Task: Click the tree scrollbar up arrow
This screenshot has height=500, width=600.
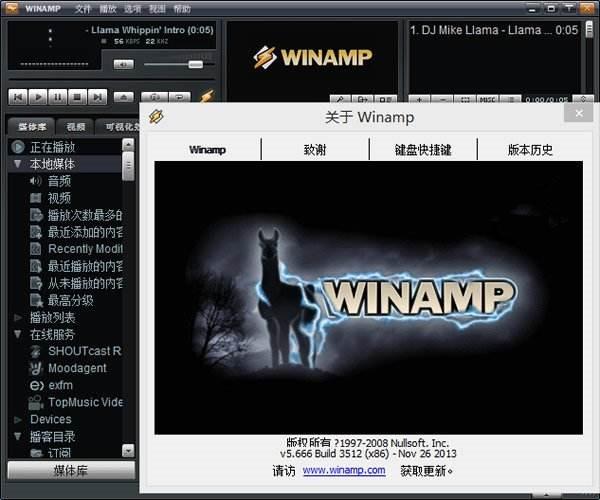Action: click(x=128, y=145)
